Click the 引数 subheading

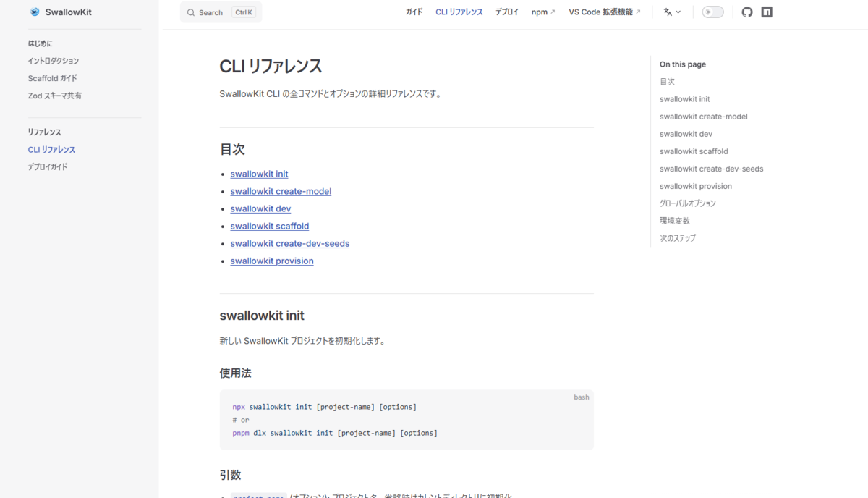coord(230,475)
